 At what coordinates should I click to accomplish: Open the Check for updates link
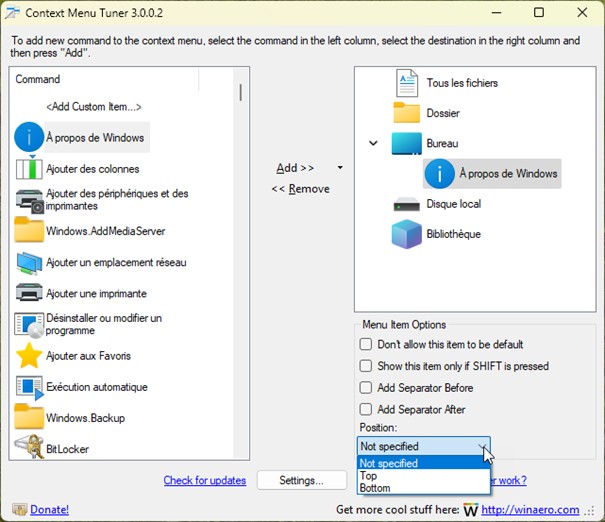coord(204,480)
